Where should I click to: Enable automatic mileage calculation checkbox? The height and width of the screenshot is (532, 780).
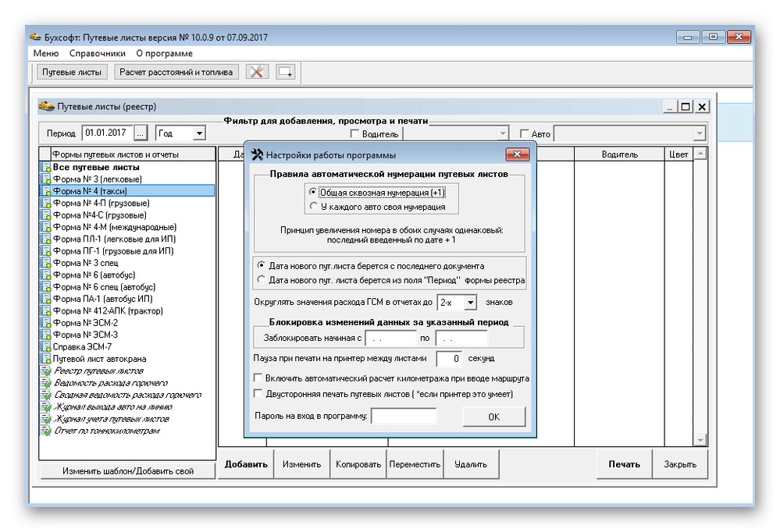tap(258, 378)
